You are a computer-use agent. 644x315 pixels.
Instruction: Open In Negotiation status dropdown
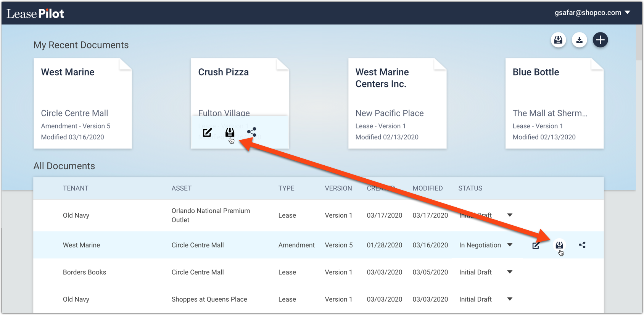point(510,245)
